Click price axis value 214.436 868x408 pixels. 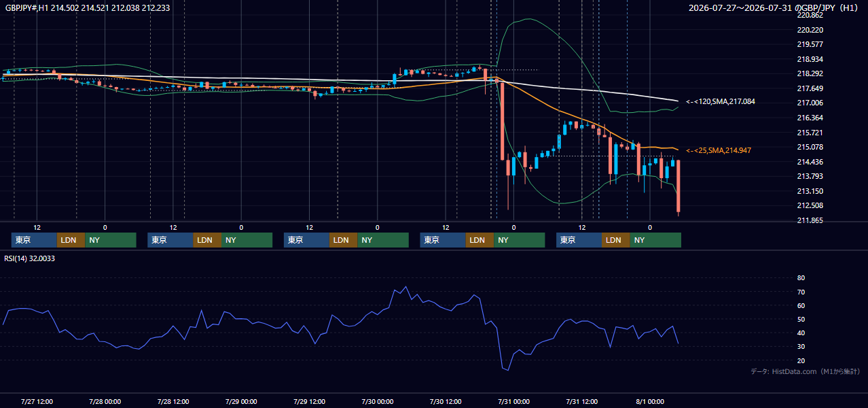[810, 162]
